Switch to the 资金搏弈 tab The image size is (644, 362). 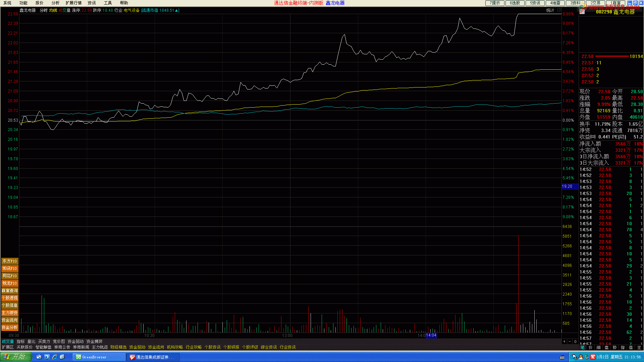click(95, 342)
